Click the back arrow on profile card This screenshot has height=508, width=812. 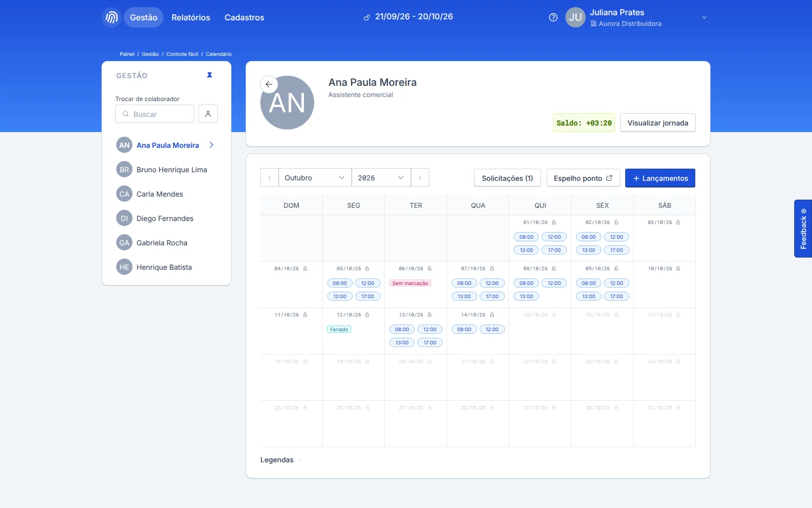click(x=269, y=84)
